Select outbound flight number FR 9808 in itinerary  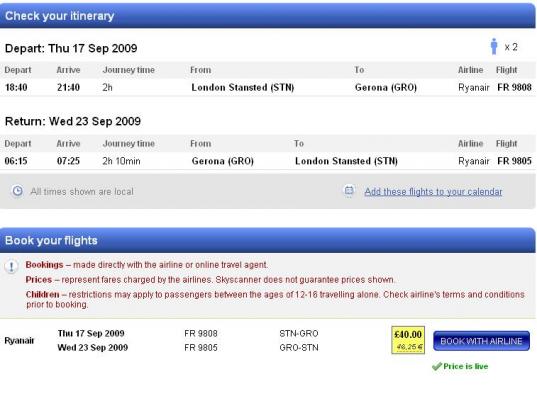tap(514, 87)
